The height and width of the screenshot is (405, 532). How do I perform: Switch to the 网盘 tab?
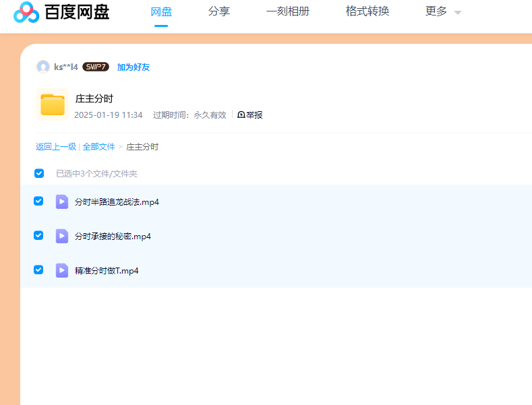coord(161,11)
